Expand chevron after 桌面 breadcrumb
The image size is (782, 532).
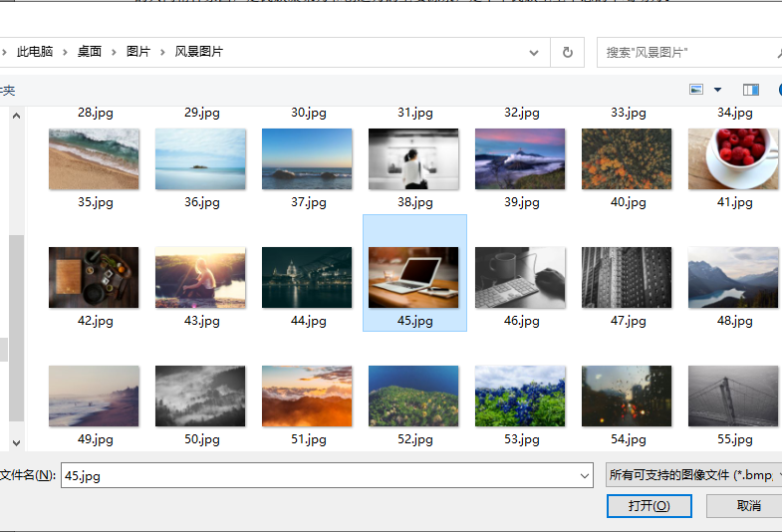(114, 53)
